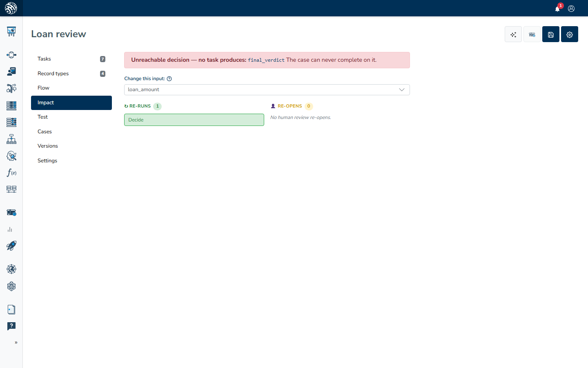Open the Settings menu item
Screen dimensions: 588x368
tap(71, 161)
